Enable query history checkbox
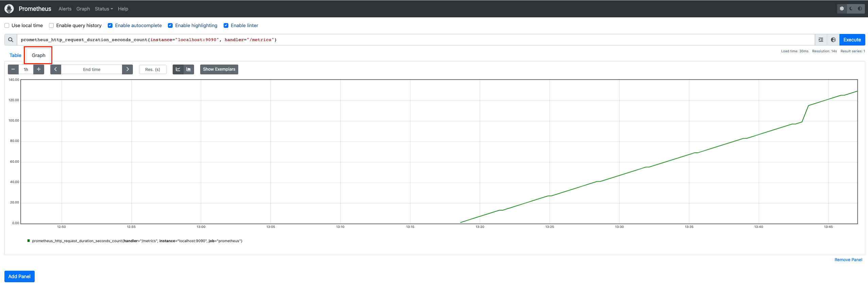The width and height of the screenshot is (868, 287). [x=51, y=25]
